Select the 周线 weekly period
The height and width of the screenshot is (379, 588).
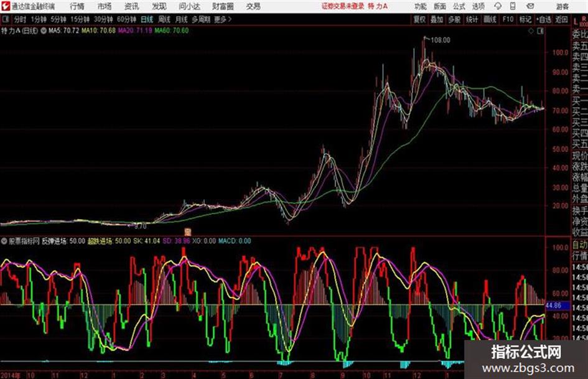click(164, 19)
